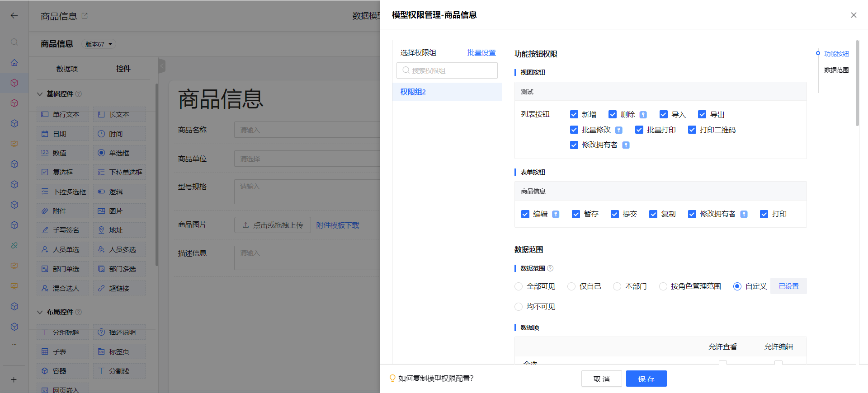Select the 单选框 control
868x393 pixels.
coord(119,153)
